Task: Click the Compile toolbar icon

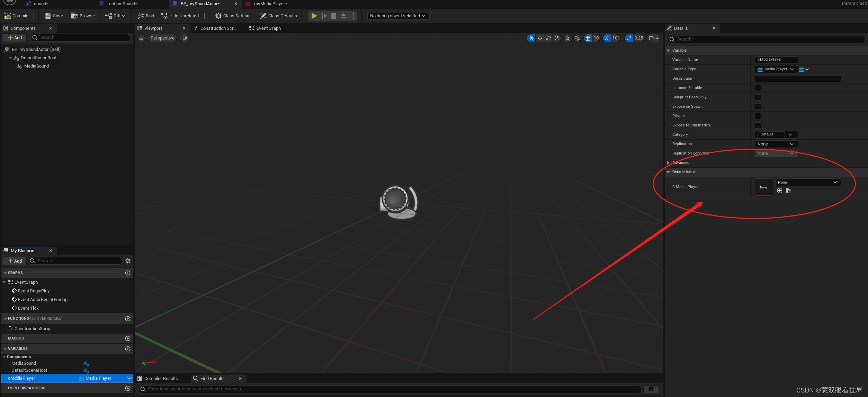Action: click(8, 16)
